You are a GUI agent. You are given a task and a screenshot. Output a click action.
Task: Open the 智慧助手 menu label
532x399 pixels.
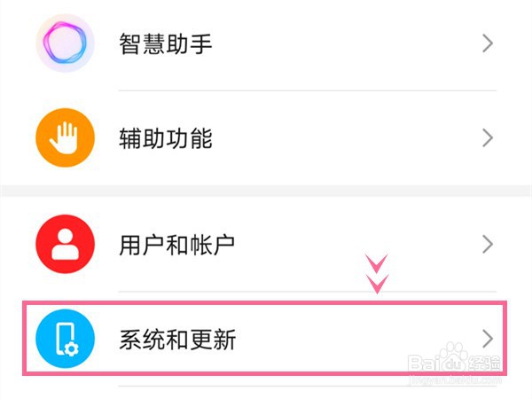coord(166,43)
